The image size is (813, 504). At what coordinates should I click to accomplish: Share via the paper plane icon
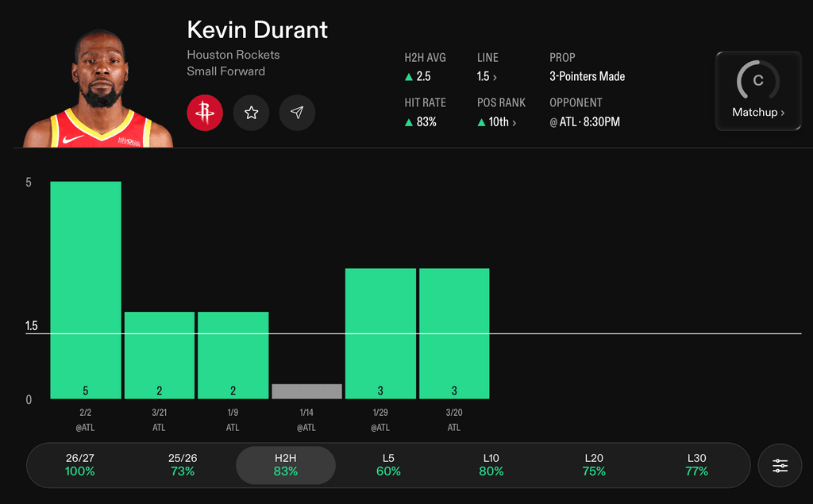coord(297,113)
